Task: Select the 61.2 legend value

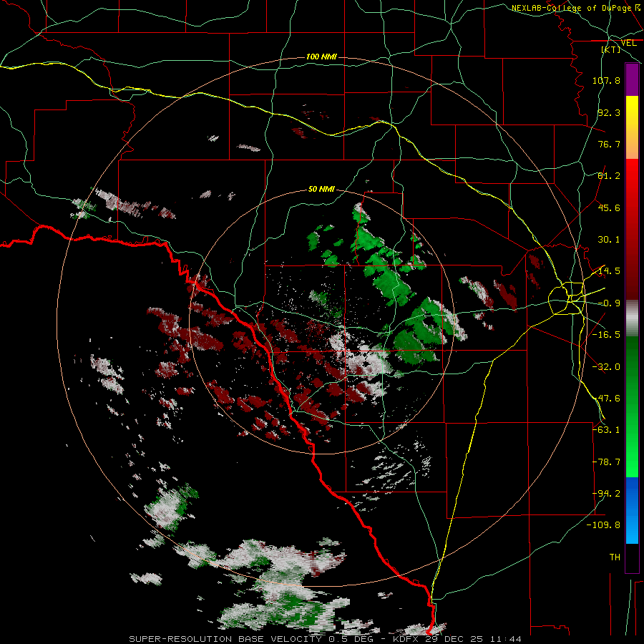Action: (609, 176)
